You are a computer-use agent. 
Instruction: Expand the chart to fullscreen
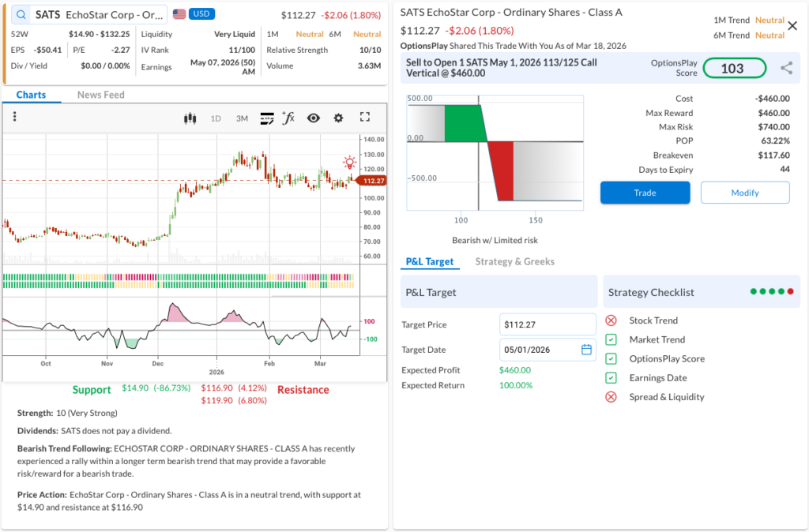[x=364, y=118]
